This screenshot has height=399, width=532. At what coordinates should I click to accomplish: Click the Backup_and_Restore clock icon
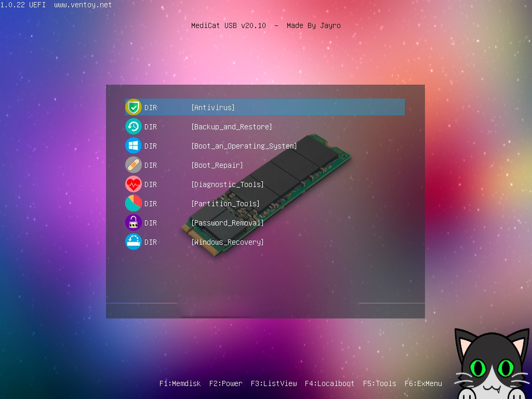134,127
